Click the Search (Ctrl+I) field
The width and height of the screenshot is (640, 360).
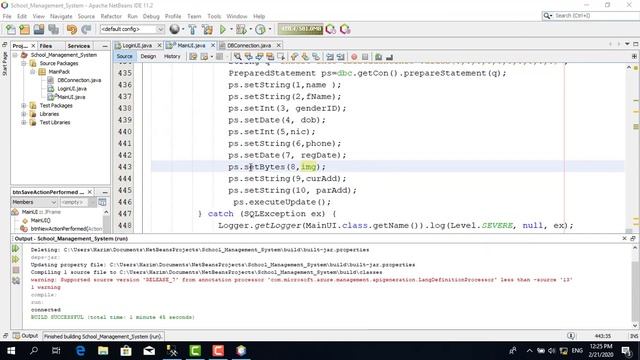596,16
